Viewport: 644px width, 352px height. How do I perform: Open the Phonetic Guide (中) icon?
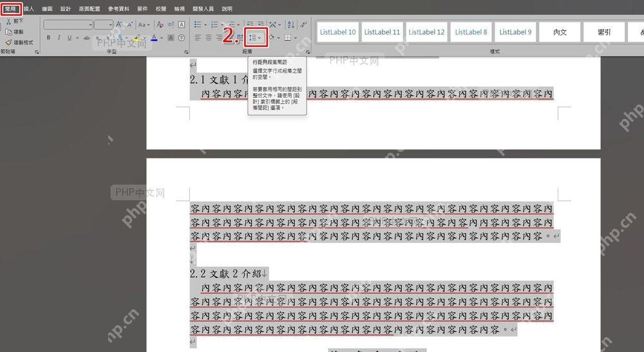171,24
